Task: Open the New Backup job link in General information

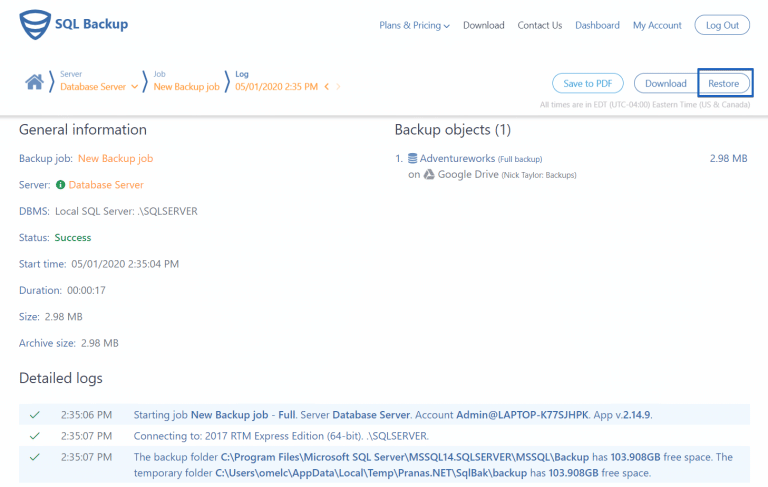Action: [x=115, y=158]
